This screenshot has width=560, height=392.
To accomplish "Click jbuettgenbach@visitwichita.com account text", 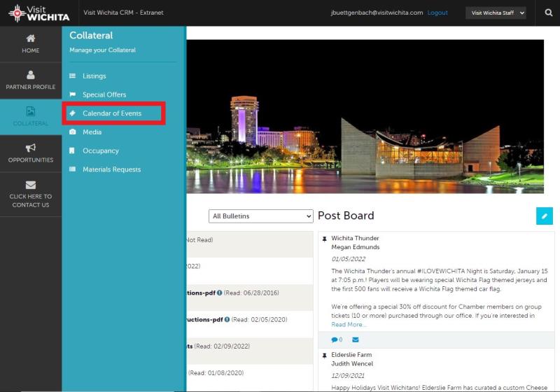I will pyautogui.click(x=377, y=13).
